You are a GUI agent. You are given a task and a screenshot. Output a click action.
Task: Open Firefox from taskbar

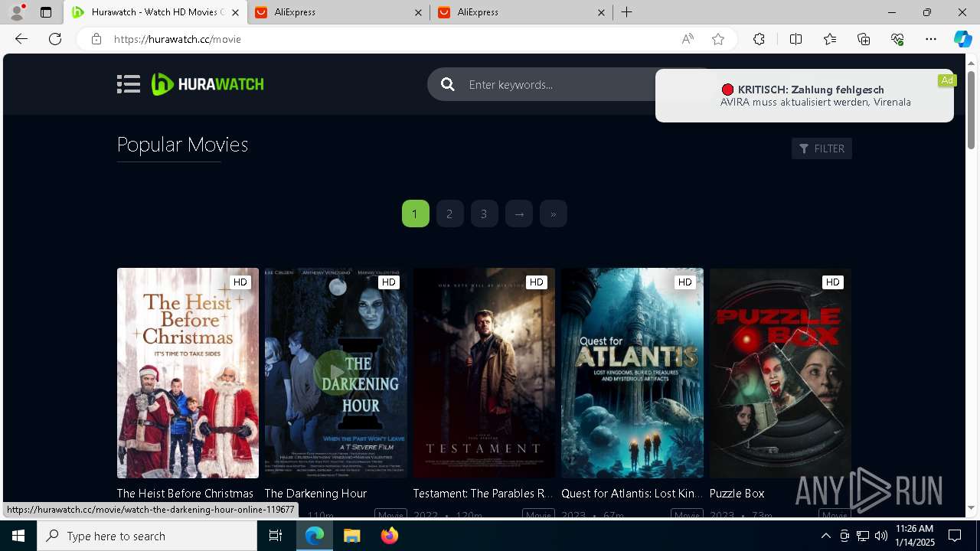pos(390,536)
